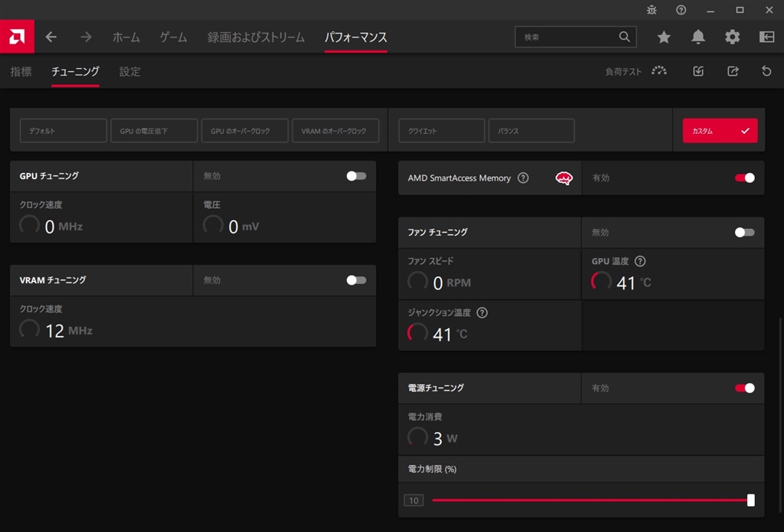Click the fan speed value 0 RPM
Screen dimensions: 784x532
[x=452, y=282]
